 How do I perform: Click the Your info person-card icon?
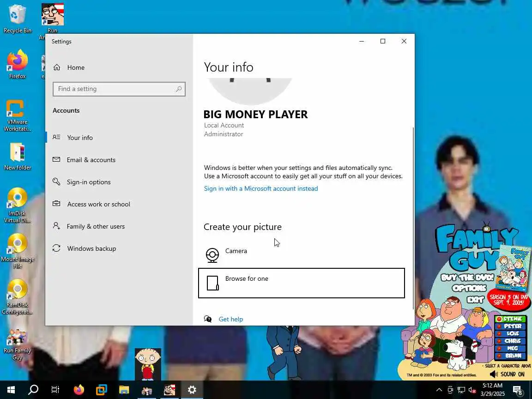point(56,137)
